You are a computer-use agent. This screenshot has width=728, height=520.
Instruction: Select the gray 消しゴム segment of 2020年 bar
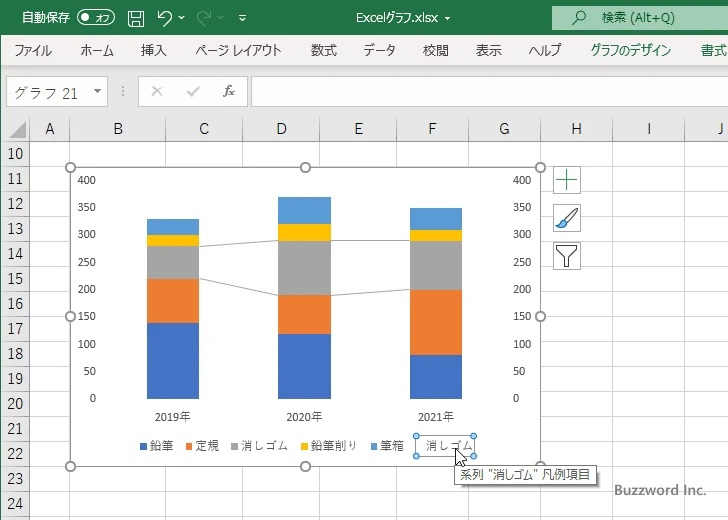coord(304,268)
